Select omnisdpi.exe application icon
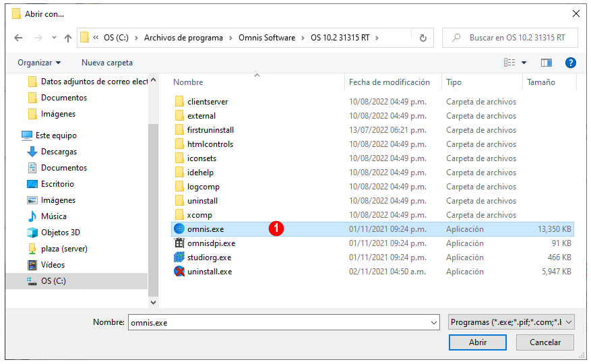Viewport: 591px width, 364px height. click(x=179, y=243)
